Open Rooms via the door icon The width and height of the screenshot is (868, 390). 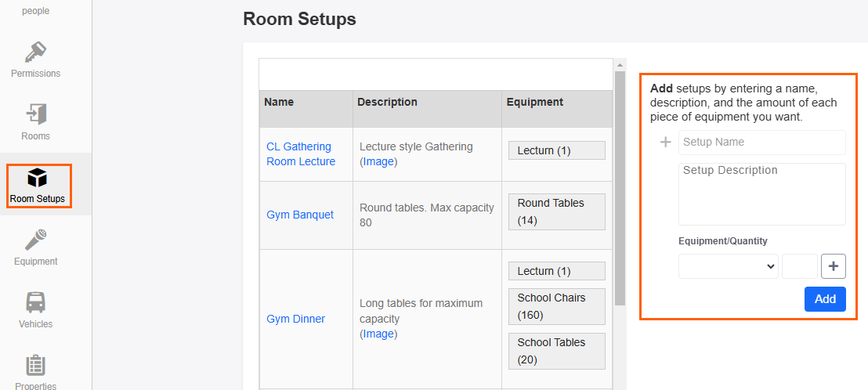36,114
